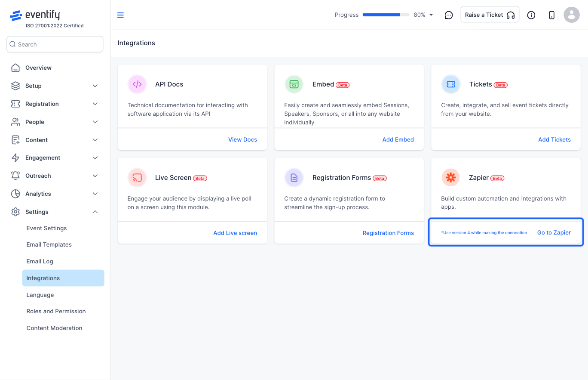Image resolution: width=588 pixels, height=380 pixels.
Task: Open Content Moderation in sidebar
Action: pos(54,328)
